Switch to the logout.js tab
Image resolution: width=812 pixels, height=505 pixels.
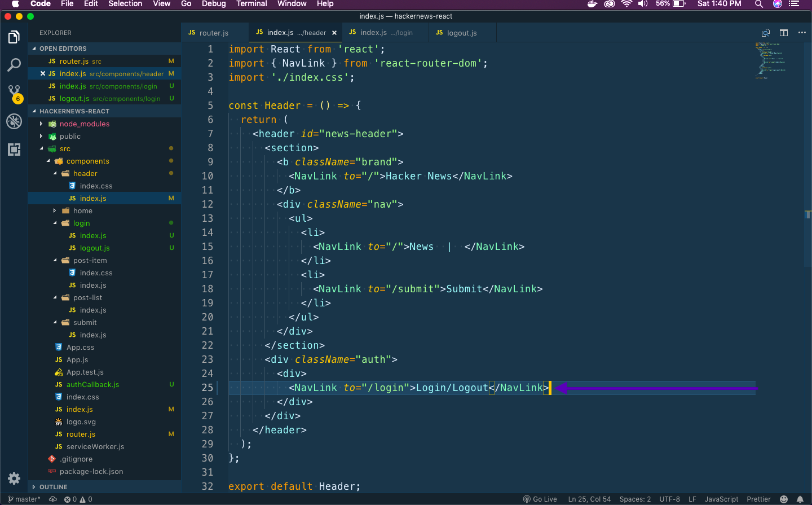[x=462, y=33]
